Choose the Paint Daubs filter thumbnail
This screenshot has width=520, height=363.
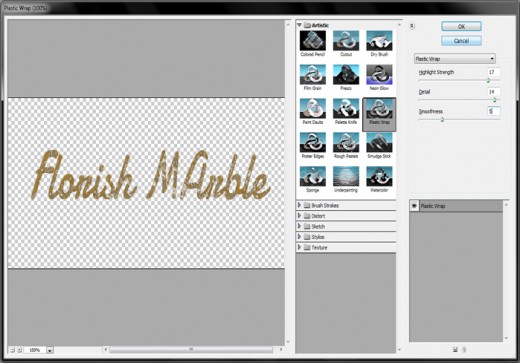click(x=313, y=109)
